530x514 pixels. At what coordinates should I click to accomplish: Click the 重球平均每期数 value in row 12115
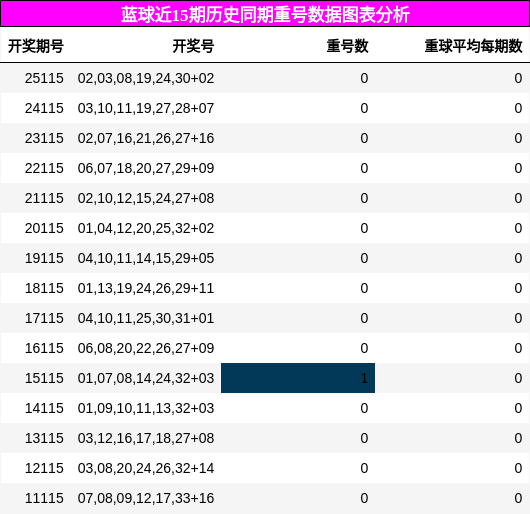518,468
